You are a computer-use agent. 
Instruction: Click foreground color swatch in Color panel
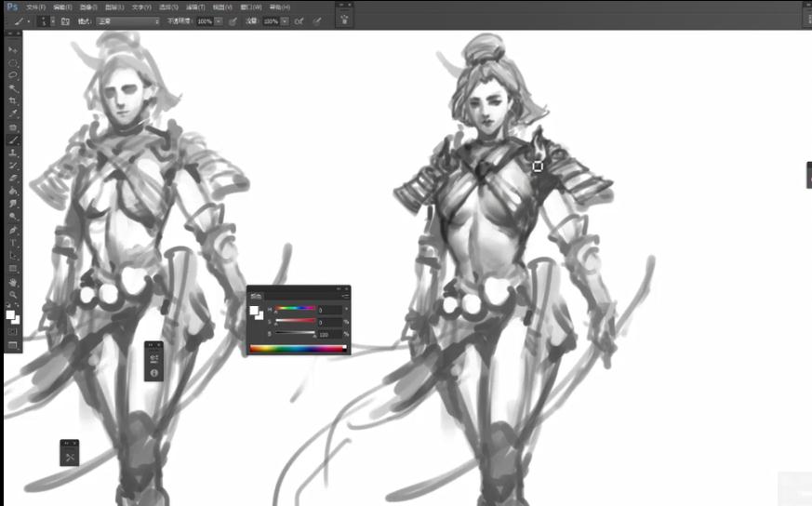(x=254, y=311)
